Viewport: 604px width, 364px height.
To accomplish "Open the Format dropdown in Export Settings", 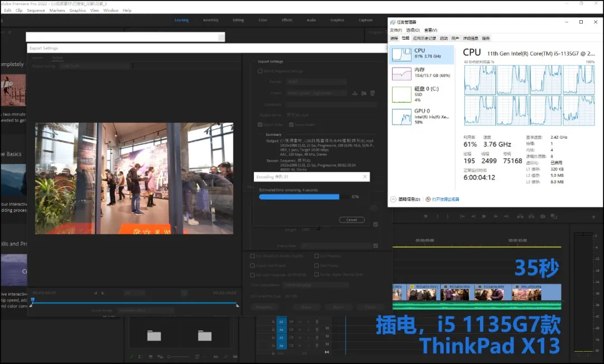I will tap(317, 82).
